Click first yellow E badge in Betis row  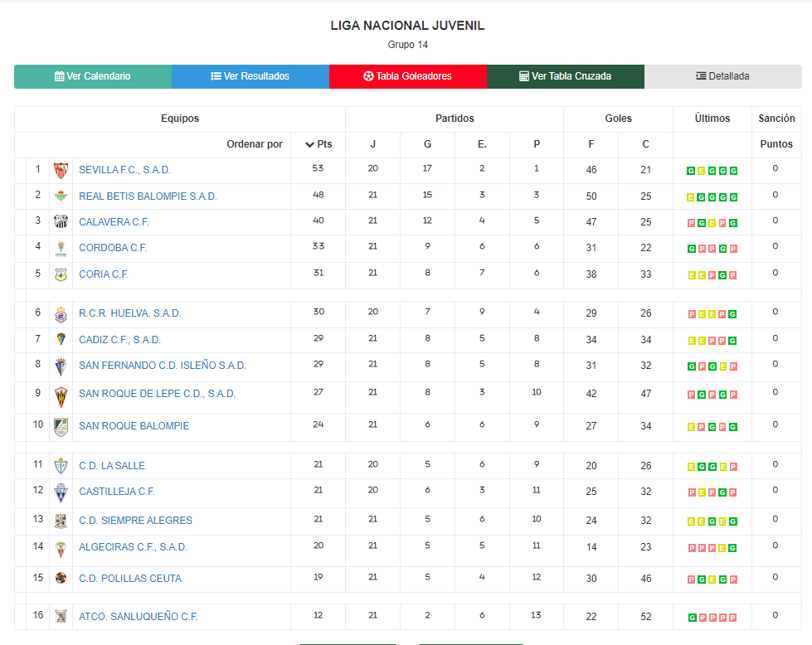[690, 197]
